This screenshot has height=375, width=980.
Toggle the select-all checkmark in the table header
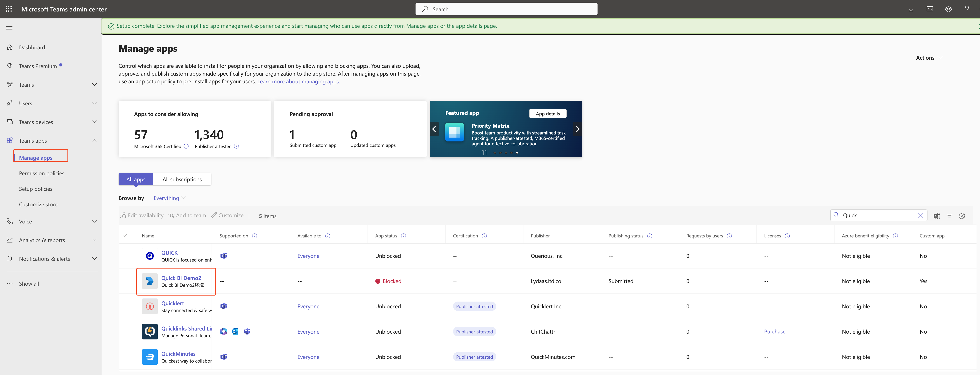(x=125, y=236)
